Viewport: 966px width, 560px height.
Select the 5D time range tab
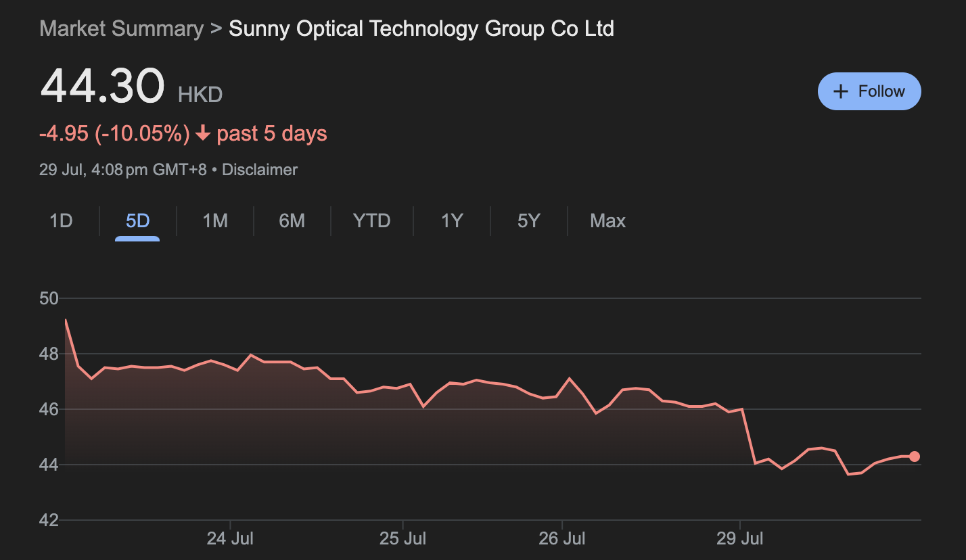click(137, 221)
